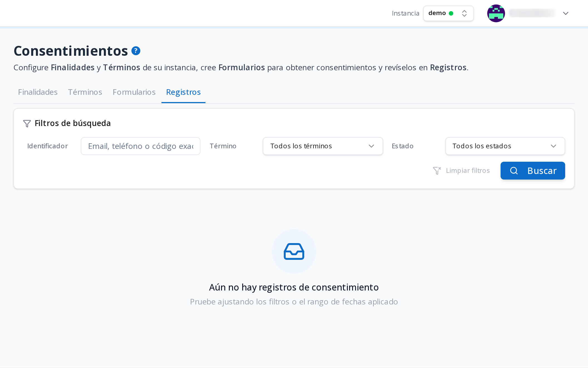
Task: Switch to the Finalidades tab
Action: 38,92
